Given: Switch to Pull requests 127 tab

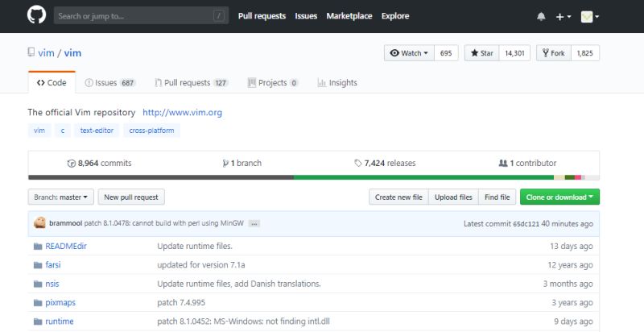Looking at the screenshot, I should tap(192, 82).
